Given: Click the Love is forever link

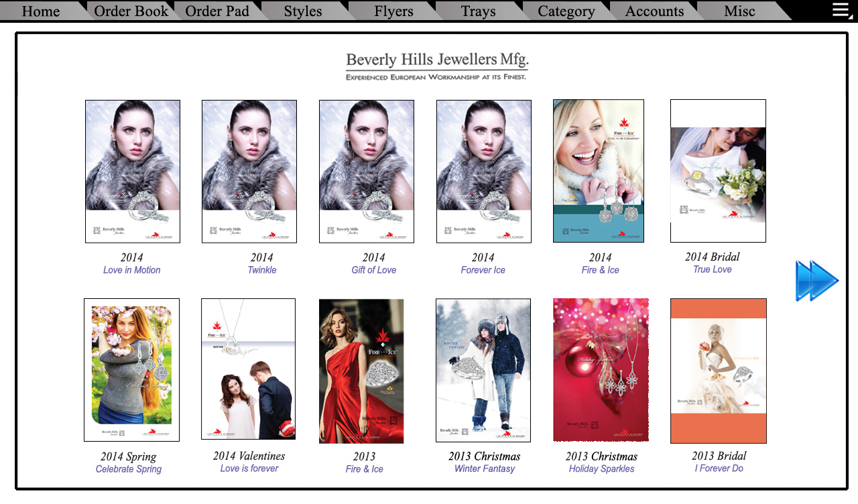Looking at the screenshot, I should pos(249,468).
